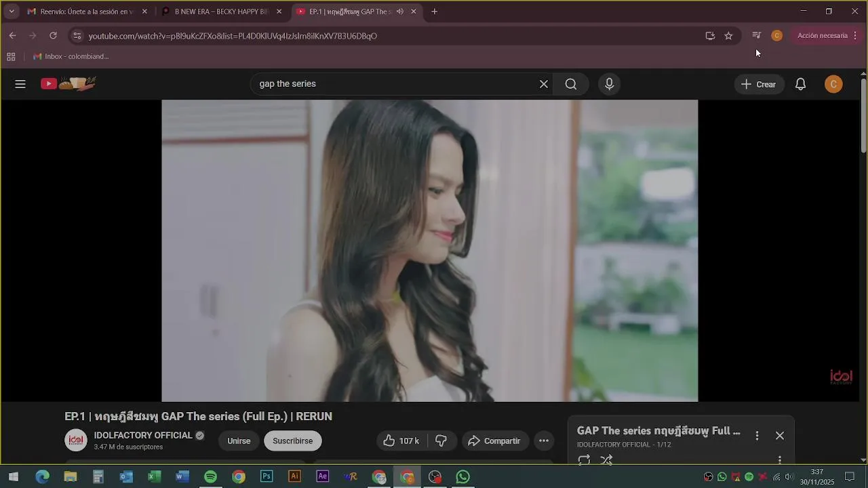868x488 pixels.
Task: Open the Inbox colombiand bookmark
Action: (71, 57)
